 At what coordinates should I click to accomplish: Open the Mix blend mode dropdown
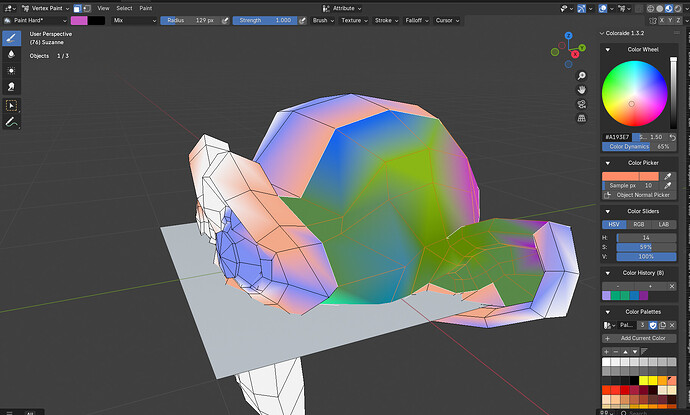[x=134, y=20]
